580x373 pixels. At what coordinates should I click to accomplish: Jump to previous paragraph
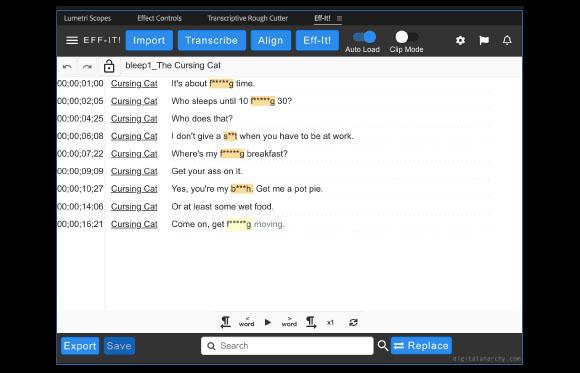pos(225,323)
